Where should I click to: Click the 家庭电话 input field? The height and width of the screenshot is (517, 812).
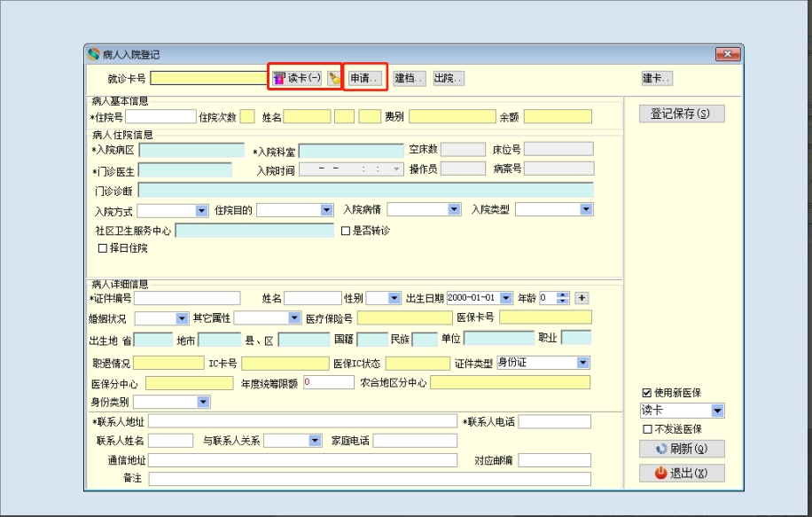click(x=416, y=441)
